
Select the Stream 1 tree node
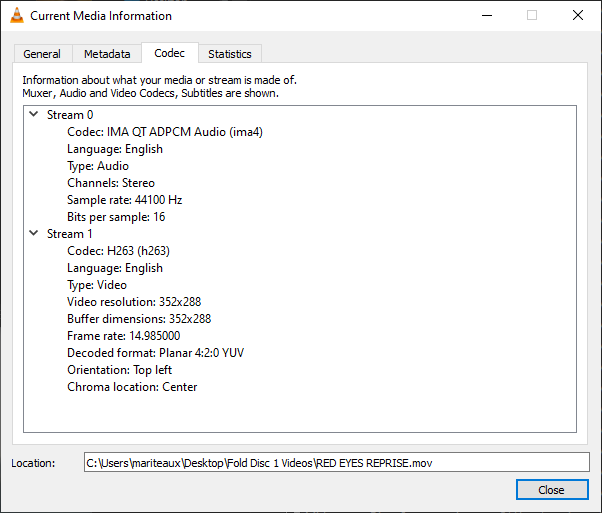coord(70,234)
